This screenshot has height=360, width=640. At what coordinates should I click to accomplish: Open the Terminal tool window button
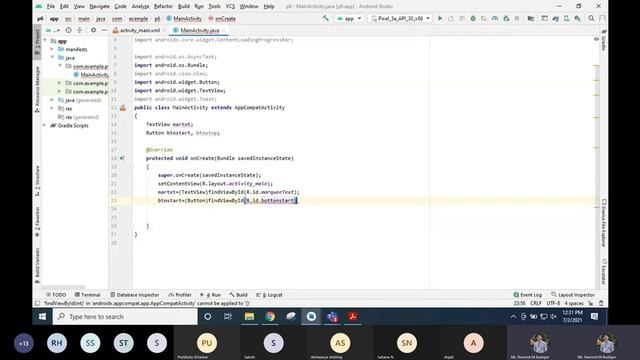point(87,295)
